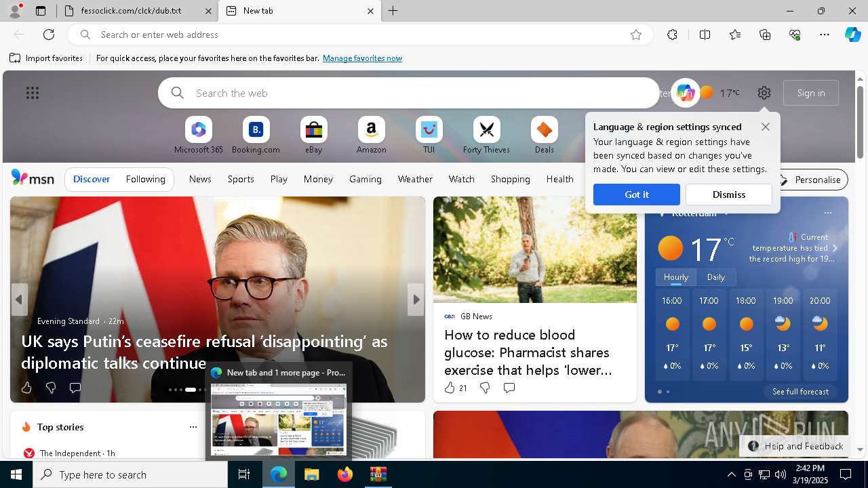Viewport: 868px width, 488px height.
Task: Open the TUI shortcut
Action: [x=429, y=136]
